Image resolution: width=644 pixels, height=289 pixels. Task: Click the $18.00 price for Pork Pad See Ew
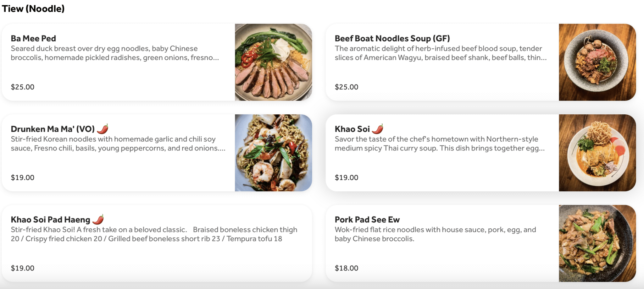(346, 268)
